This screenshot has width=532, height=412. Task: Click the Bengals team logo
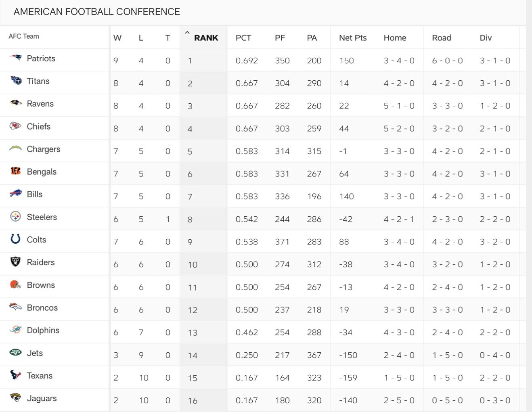[x=15, y=171]
